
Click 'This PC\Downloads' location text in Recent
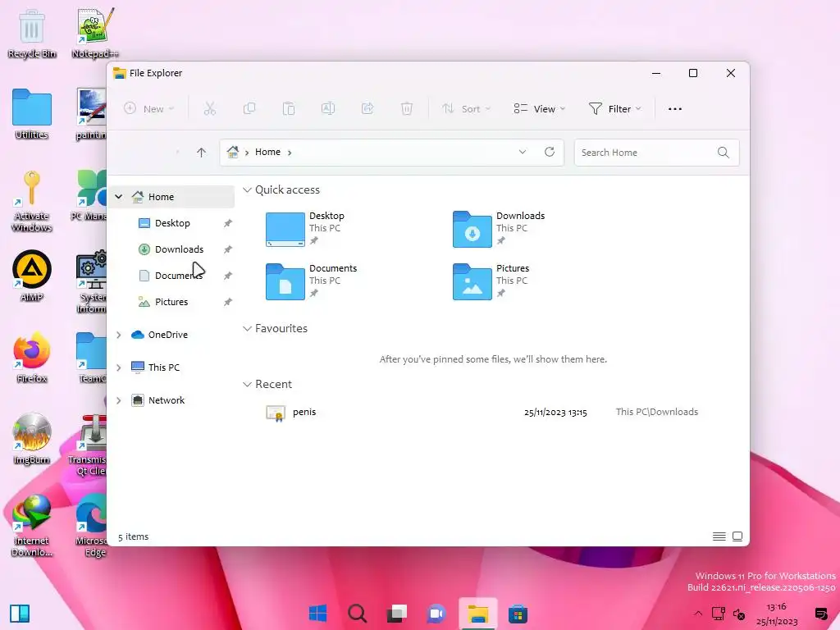point(657,412)
